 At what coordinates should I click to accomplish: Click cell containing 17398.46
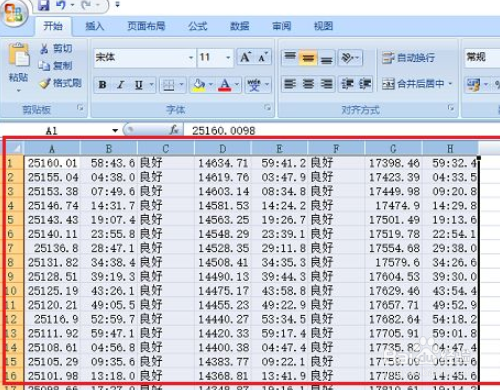[393, 163]
